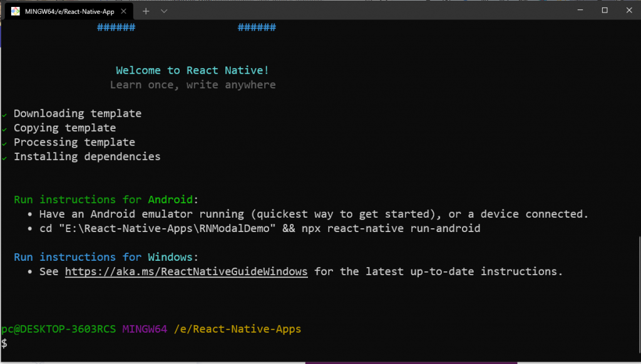This screenshot has height=364, width=641.
Task: Click the /e/React-Native-Apps path text
Action: [237, 329]
